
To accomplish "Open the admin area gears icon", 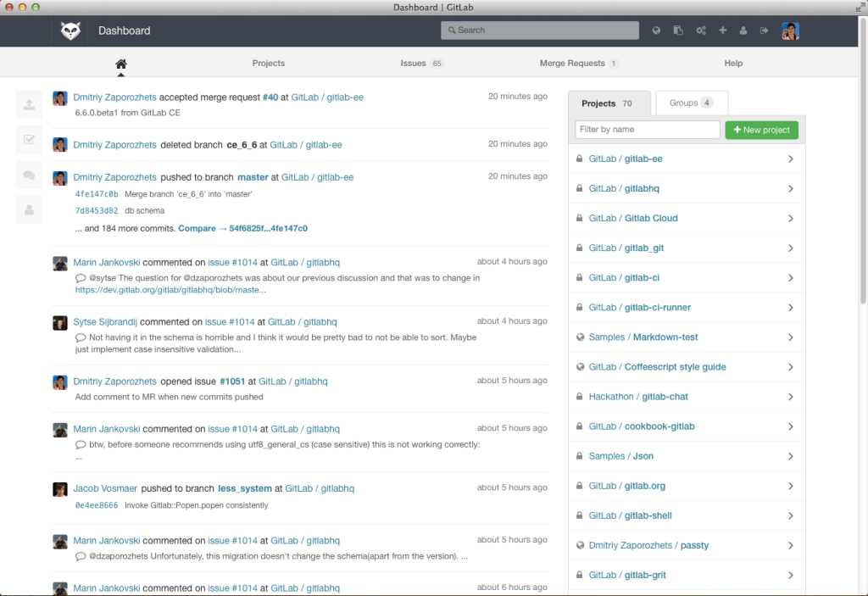I will 701,30.
